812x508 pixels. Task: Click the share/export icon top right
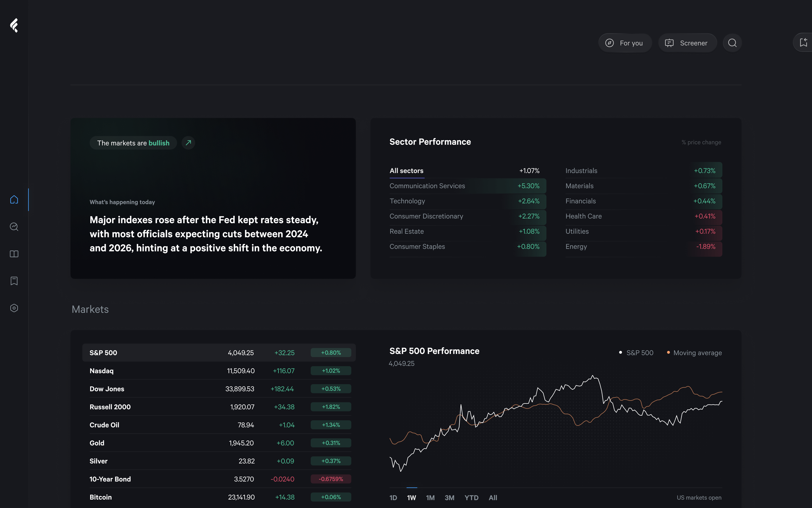[x=804, y=42]
